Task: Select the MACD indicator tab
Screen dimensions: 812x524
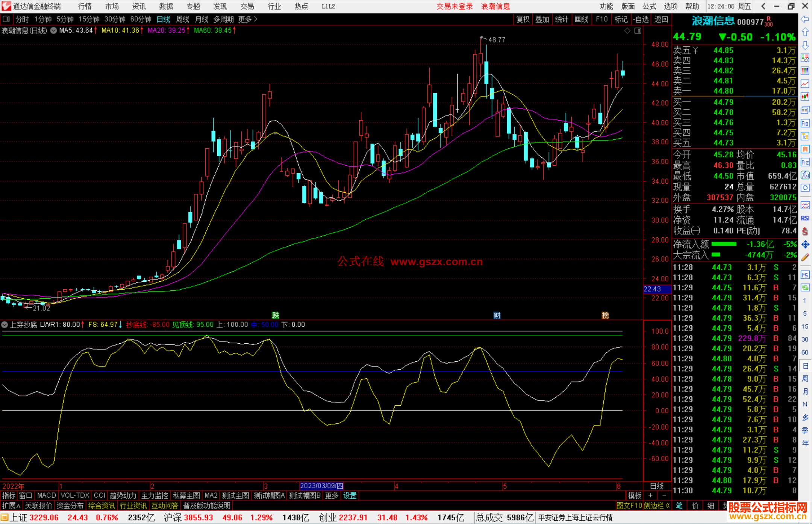Action: tap(47, 495)
